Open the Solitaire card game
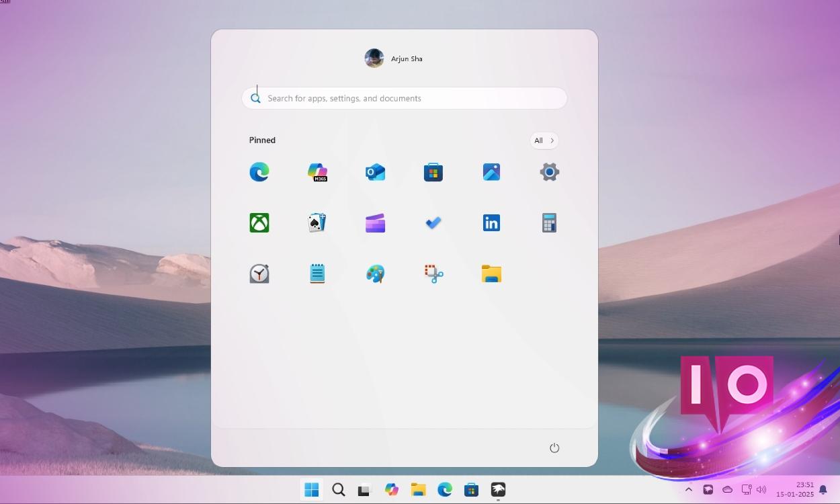Image resolution: width=840 pixels, height=504 pixels. 317,223
